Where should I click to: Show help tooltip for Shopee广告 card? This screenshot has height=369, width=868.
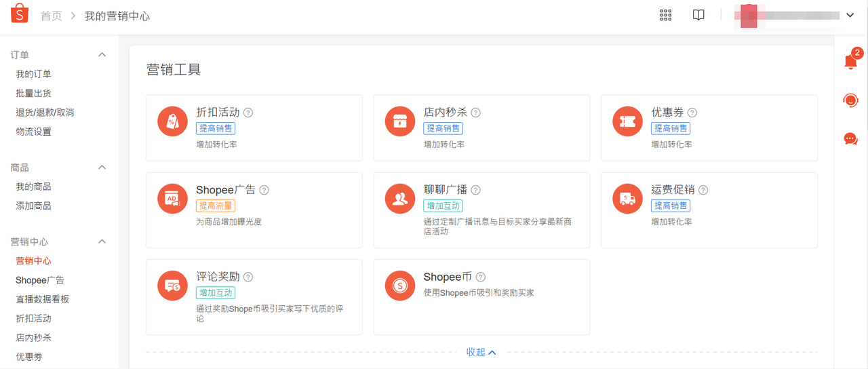(264, 190)
